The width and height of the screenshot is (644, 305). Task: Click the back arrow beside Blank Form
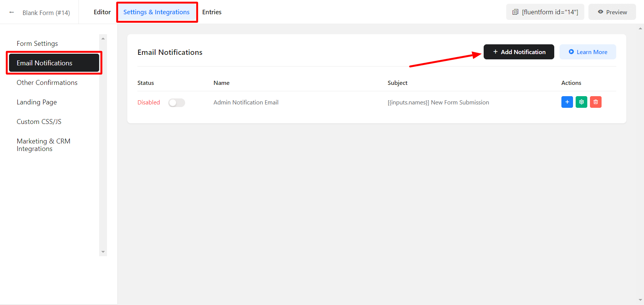(x=12, y=12)
